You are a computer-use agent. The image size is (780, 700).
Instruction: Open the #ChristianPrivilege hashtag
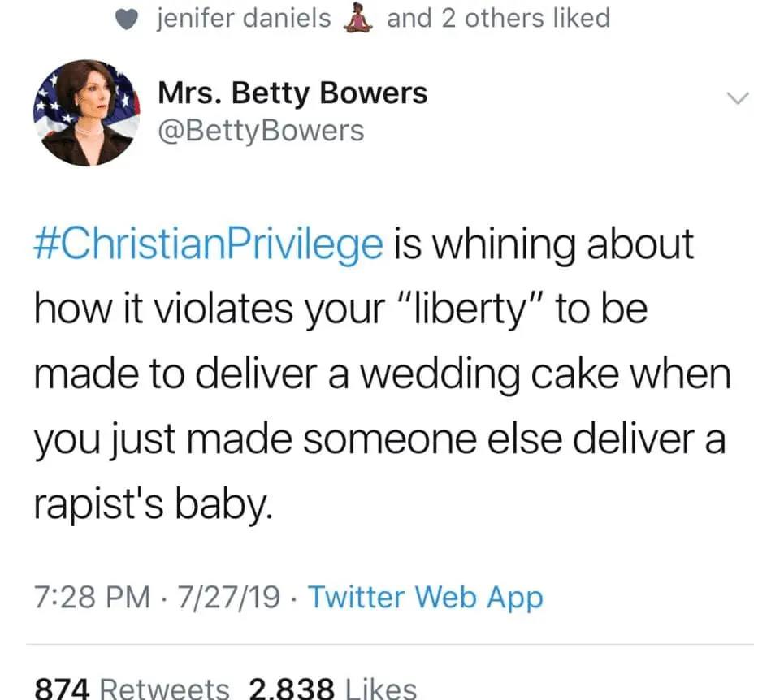[x=208, y=244]
